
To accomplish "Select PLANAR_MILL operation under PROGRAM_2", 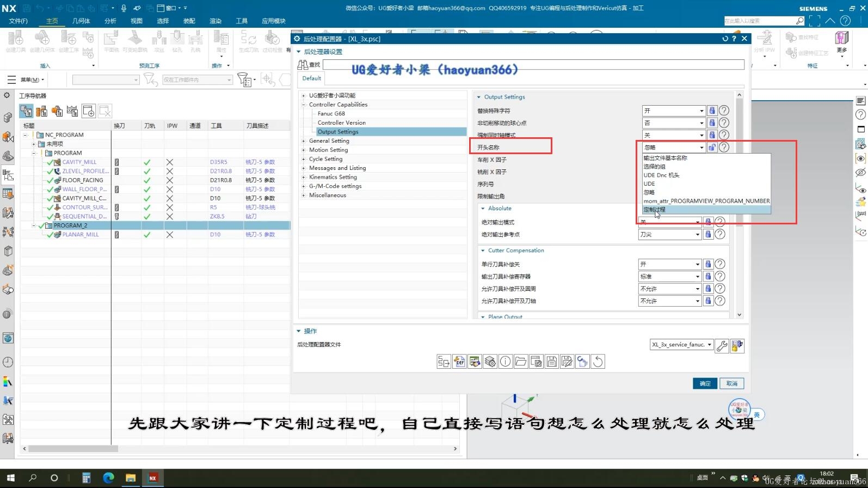I will click(81, 235).
